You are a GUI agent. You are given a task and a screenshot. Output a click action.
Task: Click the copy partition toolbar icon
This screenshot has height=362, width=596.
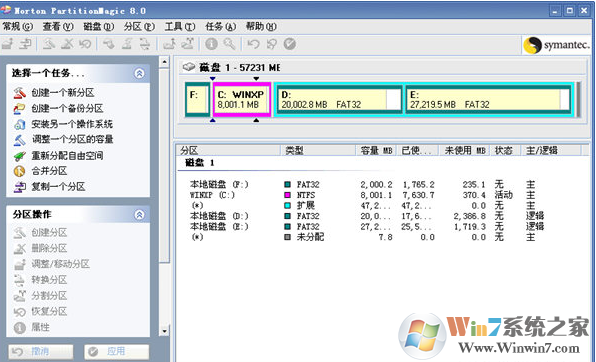pos(25,44)
